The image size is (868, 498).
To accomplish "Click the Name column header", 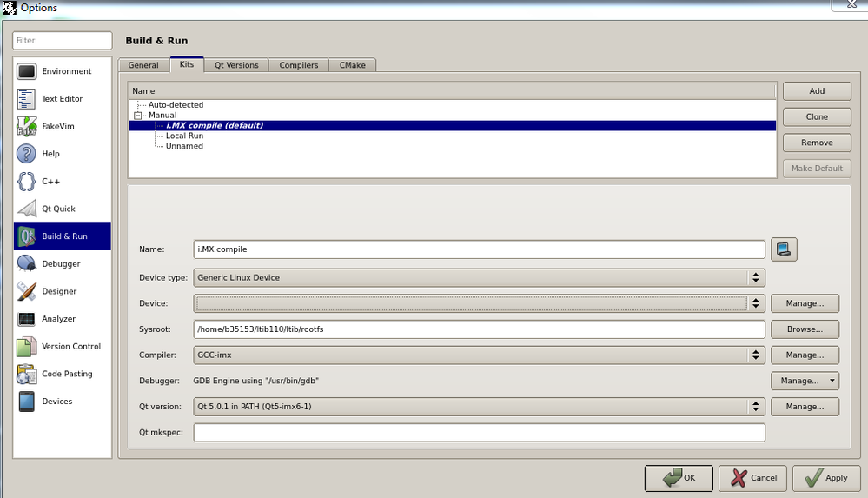I will click(453, 91).
